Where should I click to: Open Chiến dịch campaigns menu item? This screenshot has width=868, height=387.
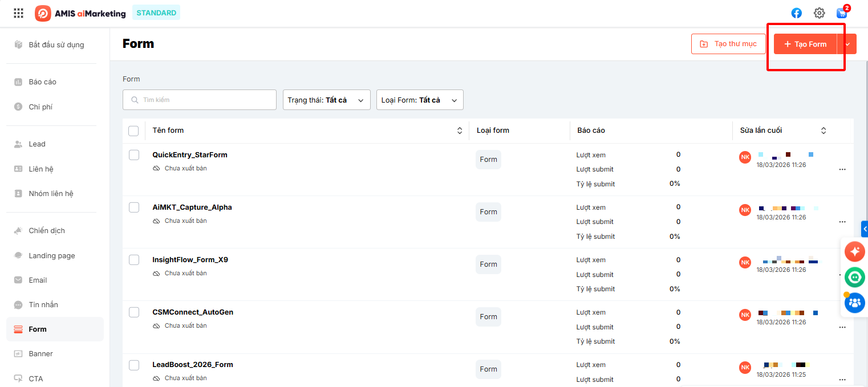[47, 231]
